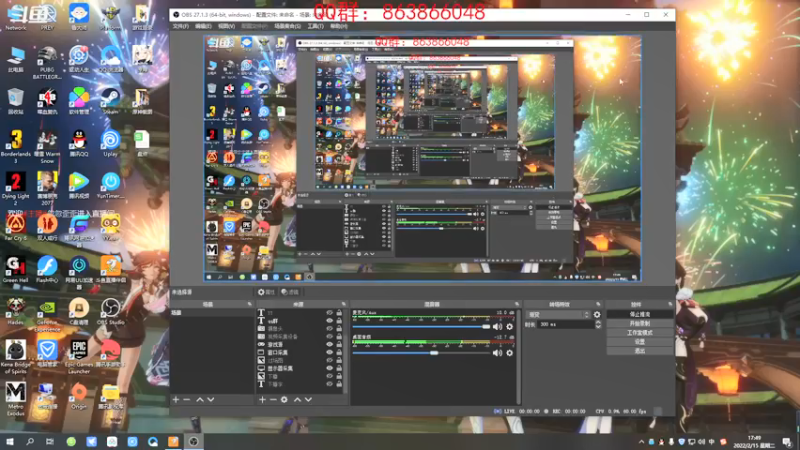
Task: Move selected source down
Action: click(x=308, y=399)
